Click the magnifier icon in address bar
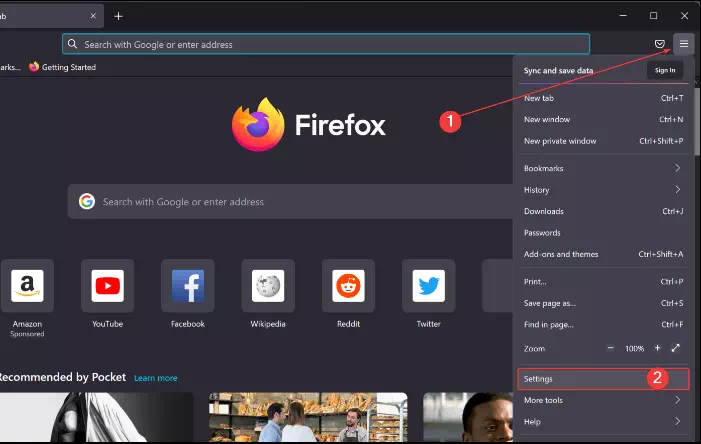This screenshot has width=701, height=444. click(x=72, y=44)
